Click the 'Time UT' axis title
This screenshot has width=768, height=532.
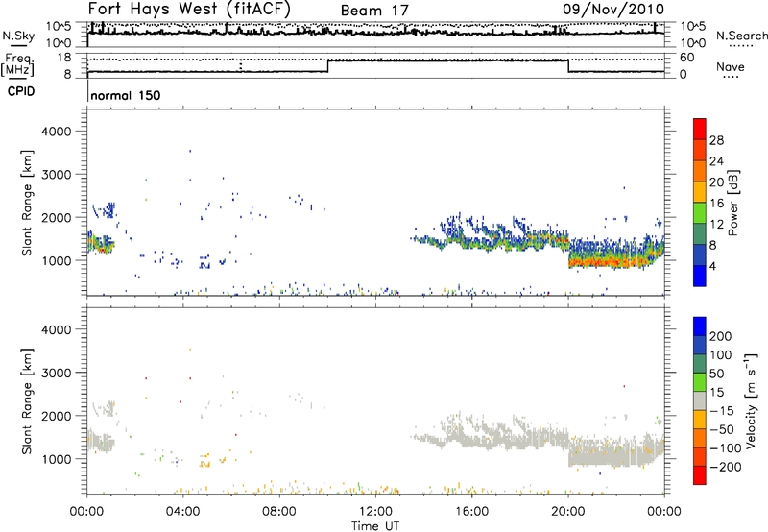375,525
